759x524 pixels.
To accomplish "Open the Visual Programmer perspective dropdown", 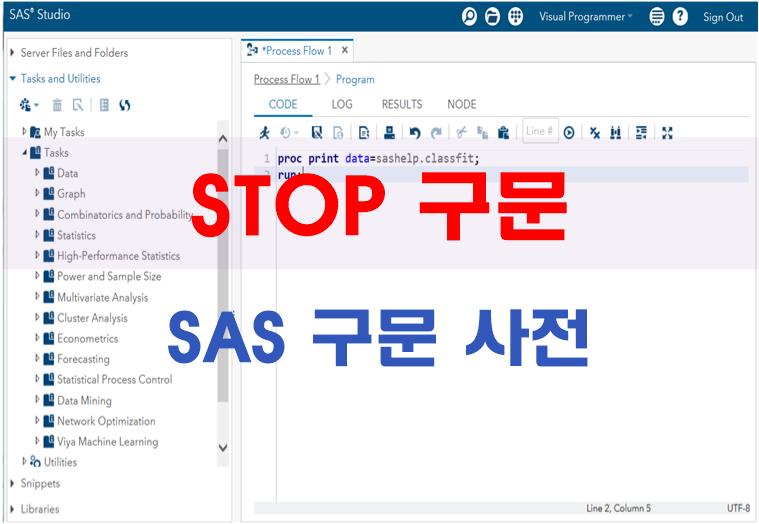I will (586, 17).
